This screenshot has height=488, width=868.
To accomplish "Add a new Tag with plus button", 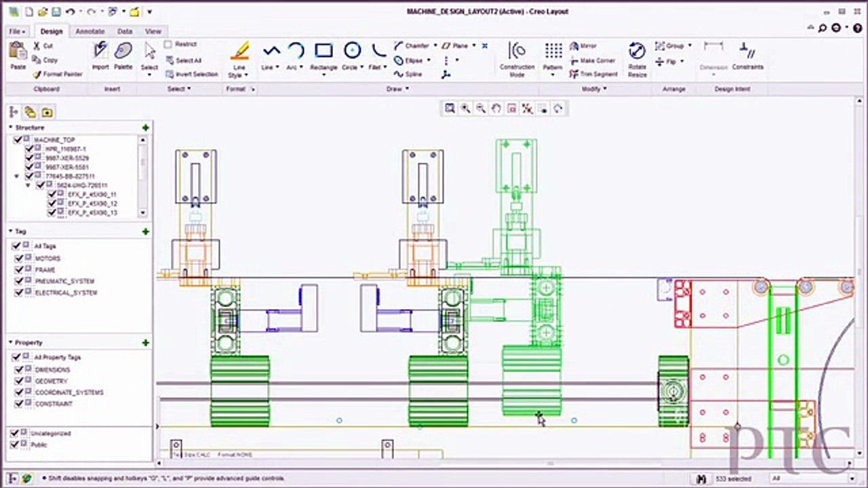I will click(145, 232).
